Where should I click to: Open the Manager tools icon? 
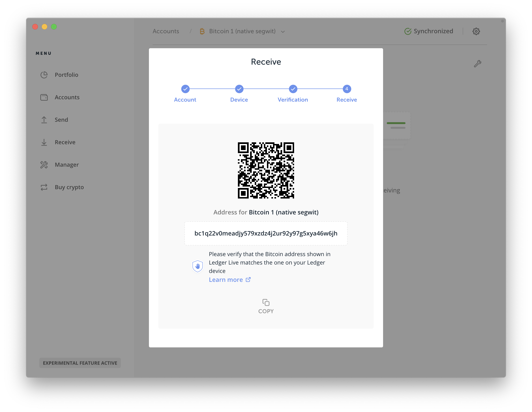click(x=44, y=165)
